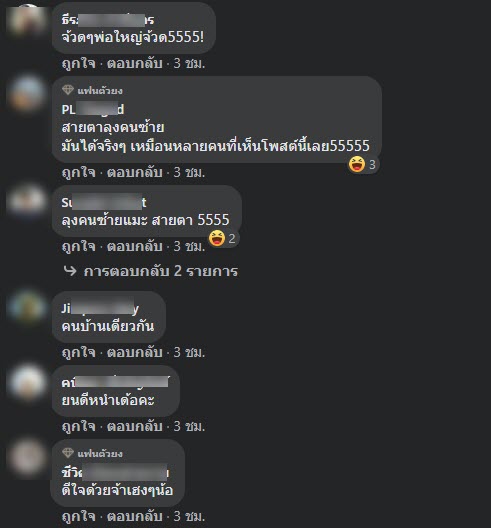Screen dimensions: 491x528
Task: Click top fan diamond badge on PL comment
Action: (68, 90)
